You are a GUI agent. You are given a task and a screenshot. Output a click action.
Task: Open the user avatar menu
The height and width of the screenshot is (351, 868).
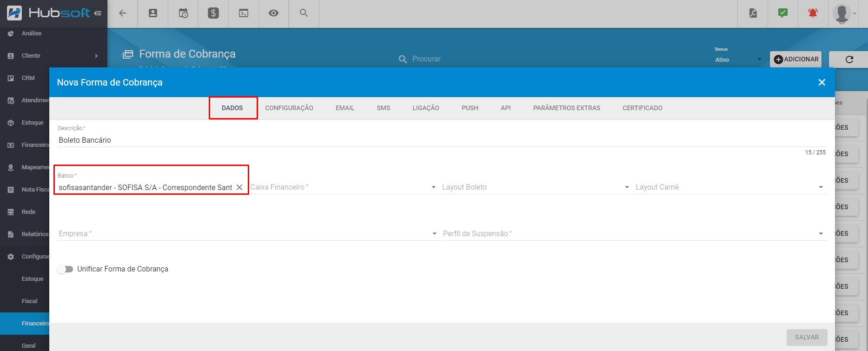(844, 13)
